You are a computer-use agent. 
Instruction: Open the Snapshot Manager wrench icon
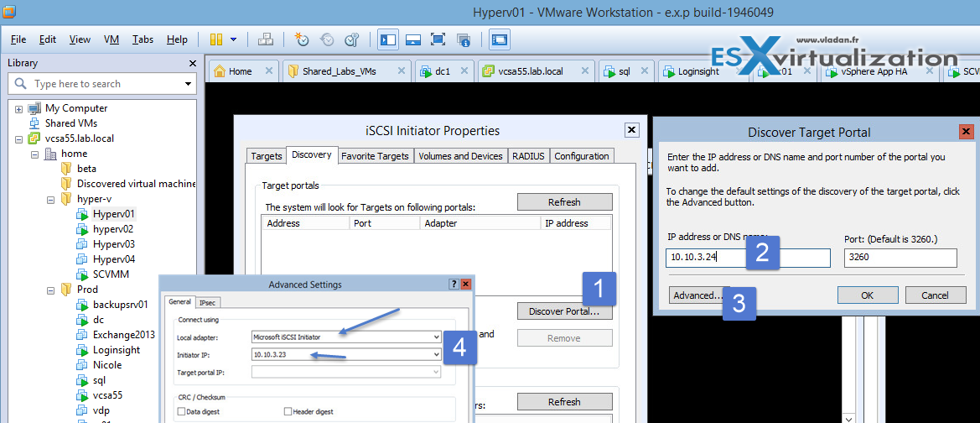coord(352,39)
